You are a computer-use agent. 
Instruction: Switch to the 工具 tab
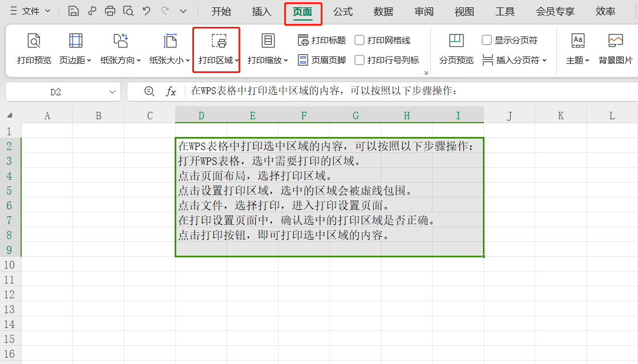pos(505,11)
